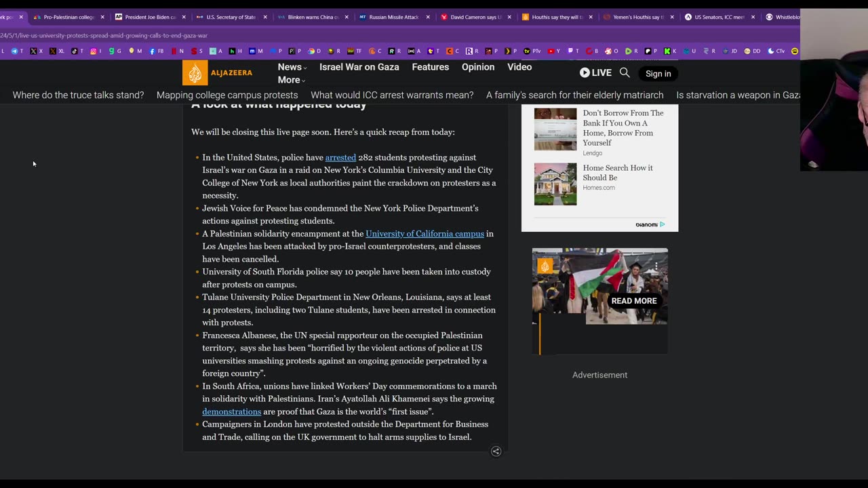The width and height of the screenshot is (868, 488).
Task: Close the President Joe Biden tab
Action: [184, 17]
